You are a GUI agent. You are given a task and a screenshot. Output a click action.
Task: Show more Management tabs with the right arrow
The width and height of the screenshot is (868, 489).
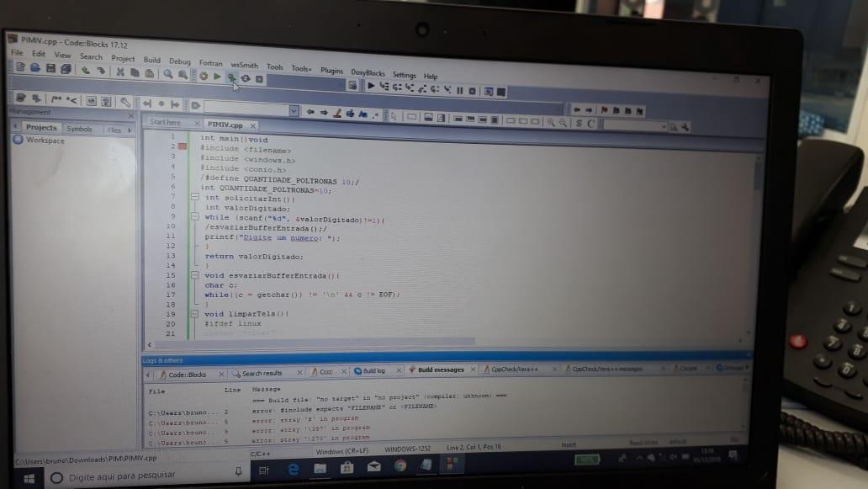click(130, 130)
